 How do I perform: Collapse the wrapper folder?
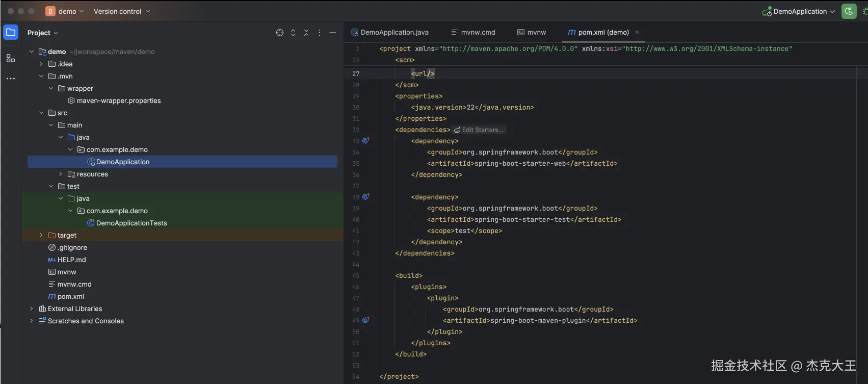click(51, 88)
